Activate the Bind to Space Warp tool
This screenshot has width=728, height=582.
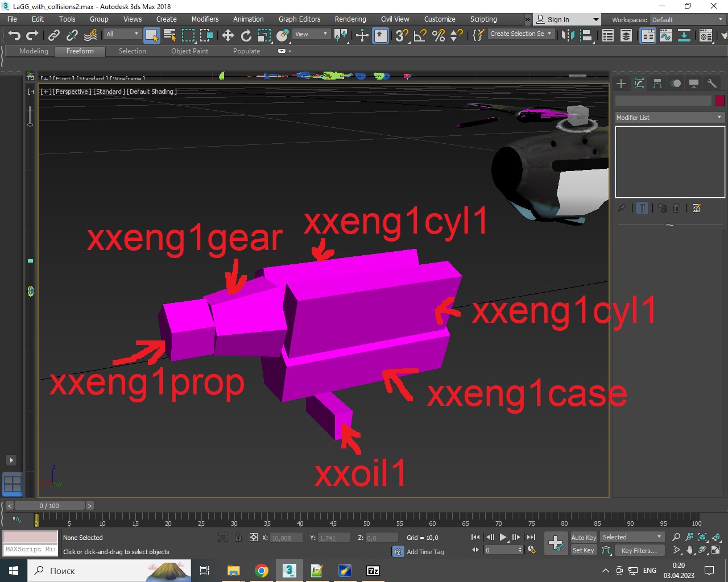click(x=90, y=35)
